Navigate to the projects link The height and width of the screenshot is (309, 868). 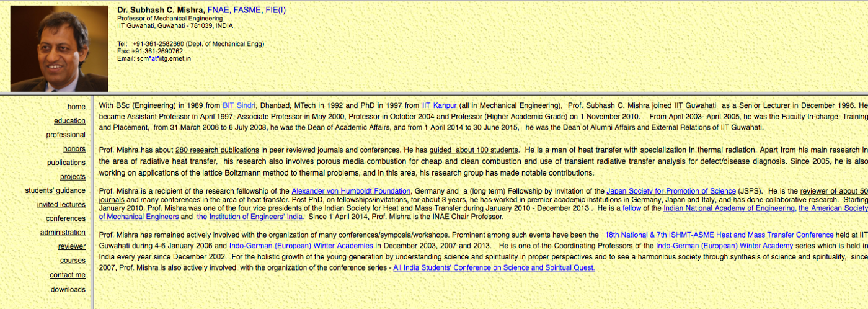73,177
